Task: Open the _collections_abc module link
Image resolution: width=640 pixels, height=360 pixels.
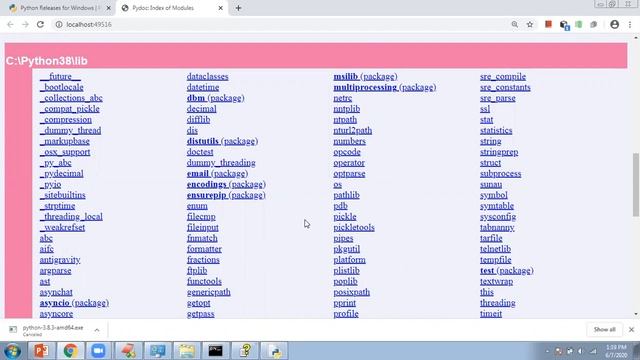Action: [x=71, y=98]
